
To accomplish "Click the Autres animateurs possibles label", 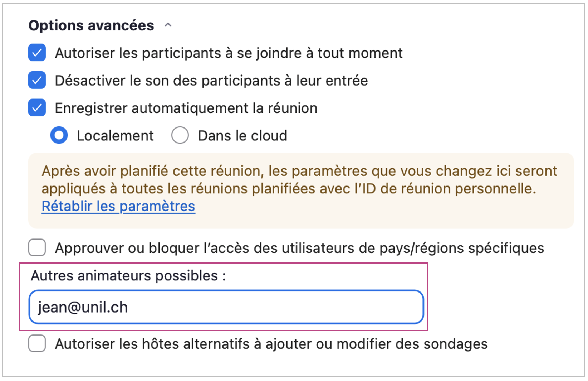I will tap(128, 276).
